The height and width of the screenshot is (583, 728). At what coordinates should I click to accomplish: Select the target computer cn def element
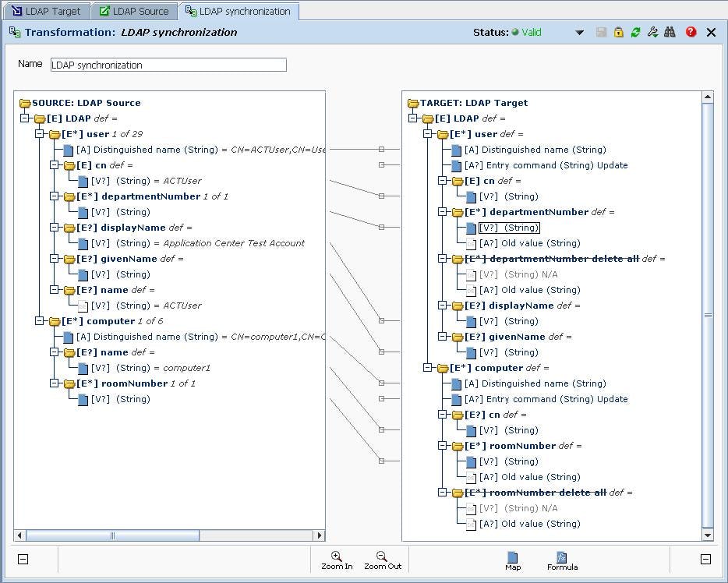(x=496, y=415)
